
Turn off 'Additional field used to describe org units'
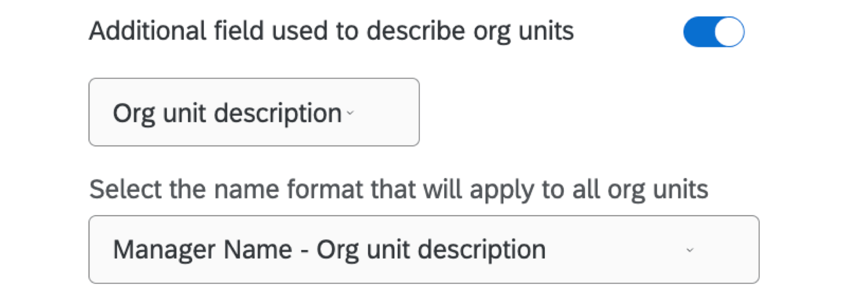(x=714, y=32)
